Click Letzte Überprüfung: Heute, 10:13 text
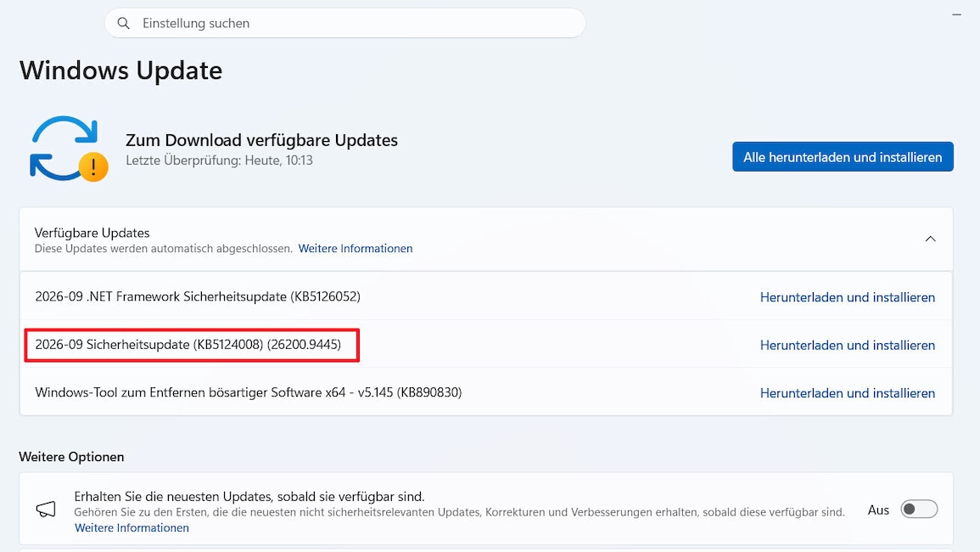The image size is (980, 552). click(219, 161)
